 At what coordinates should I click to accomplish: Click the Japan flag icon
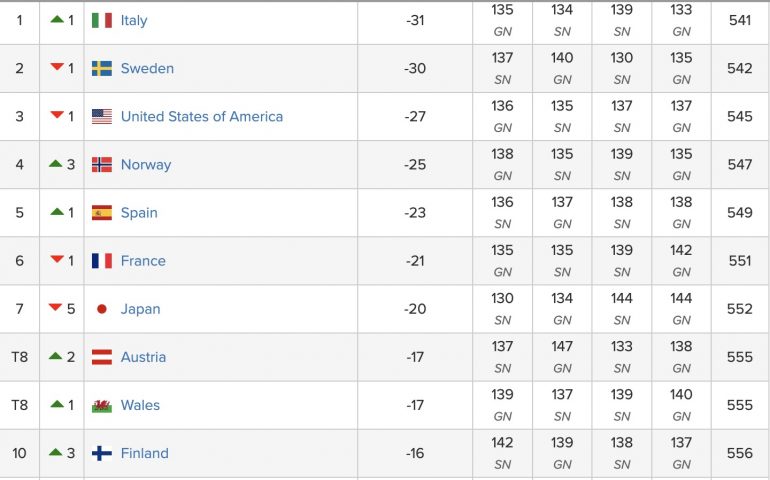pyautogui.click(x=102, y=309)
